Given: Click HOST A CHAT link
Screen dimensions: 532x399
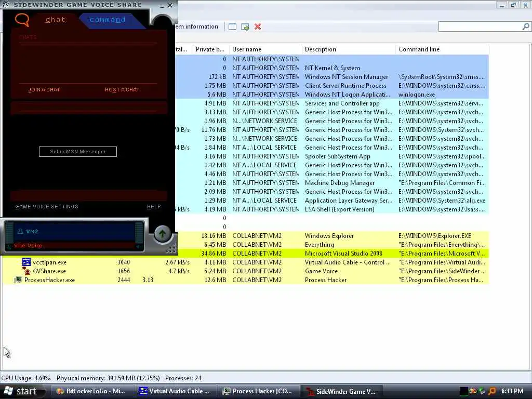Looking at the screenshot, I should coord(122,89).
